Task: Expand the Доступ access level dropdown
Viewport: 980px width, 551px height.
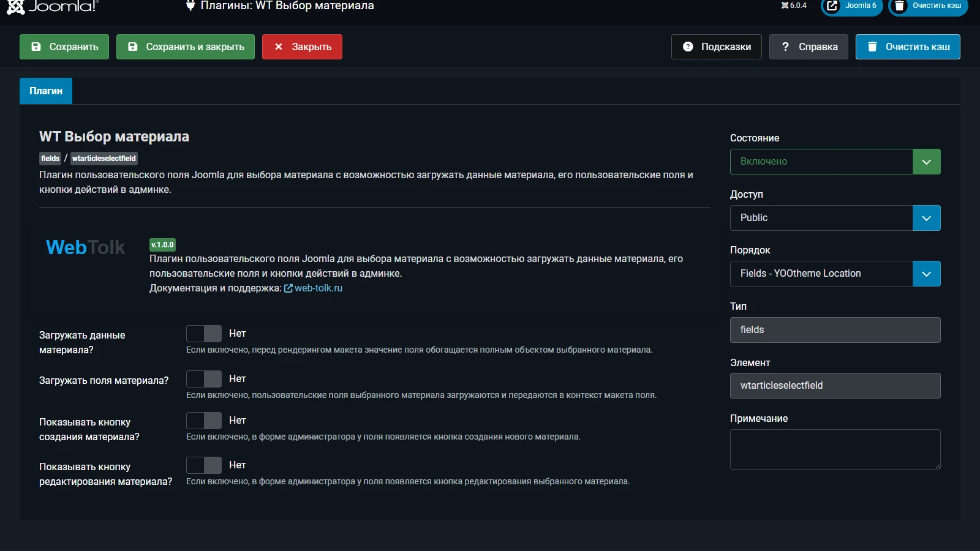Action: pos(834,218)
